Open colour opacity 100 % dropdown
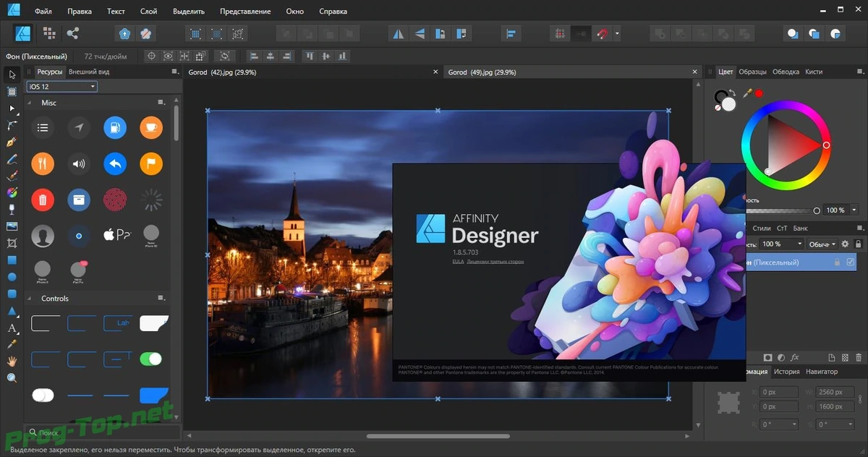Screen dimensions: 868x457 click(854, 210)
